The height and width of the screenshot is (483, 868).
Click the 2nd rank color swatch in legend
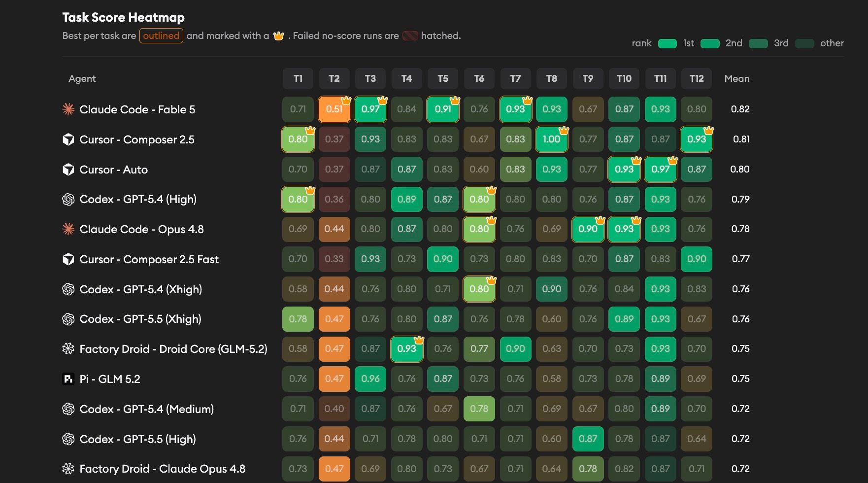point(710,43)
